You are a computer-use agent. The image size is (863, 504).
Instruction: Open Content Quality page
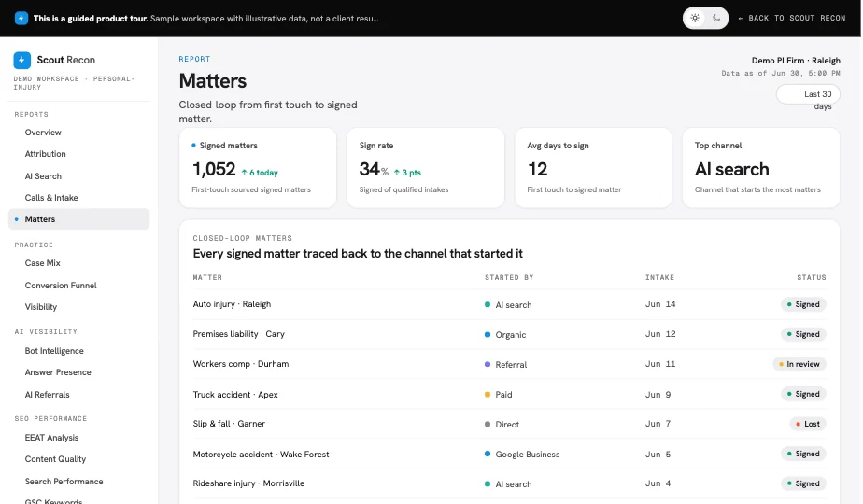coord(55,459)
